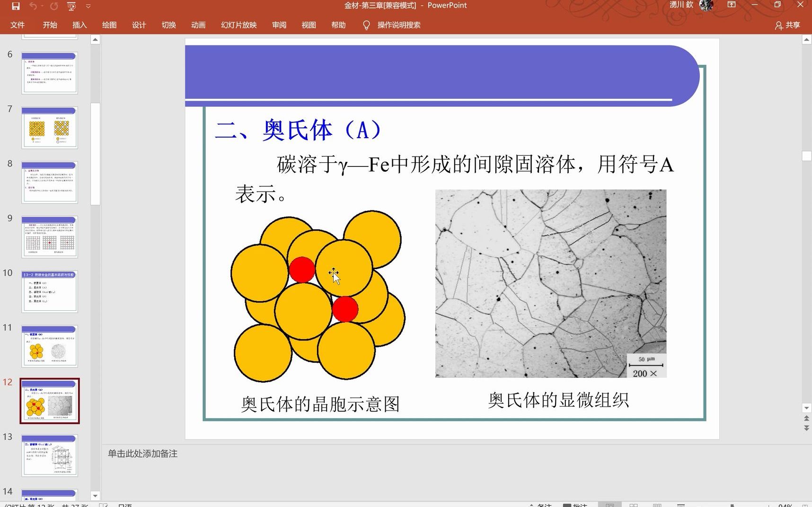This screenshot has height=507, width=812.
Task: Select slide 7 thumbnail with atom grids
Action: coord(50,128)
